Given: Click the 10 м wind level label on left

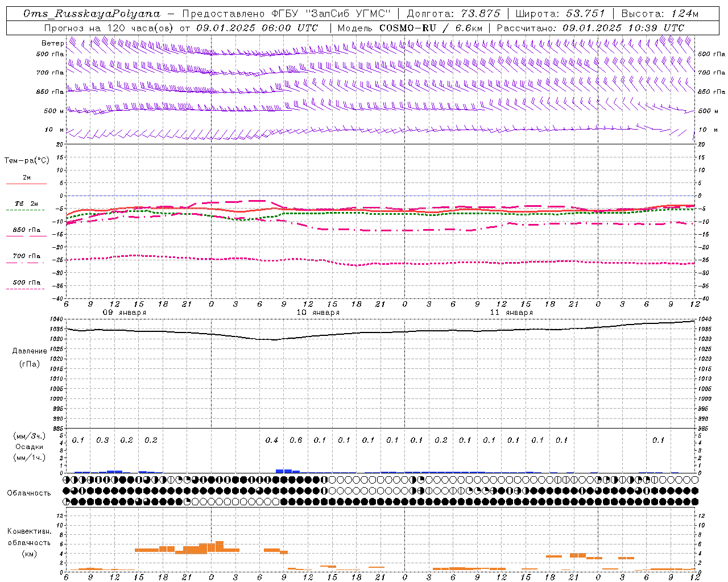Looking at the screenshot, I should (54, 130).
